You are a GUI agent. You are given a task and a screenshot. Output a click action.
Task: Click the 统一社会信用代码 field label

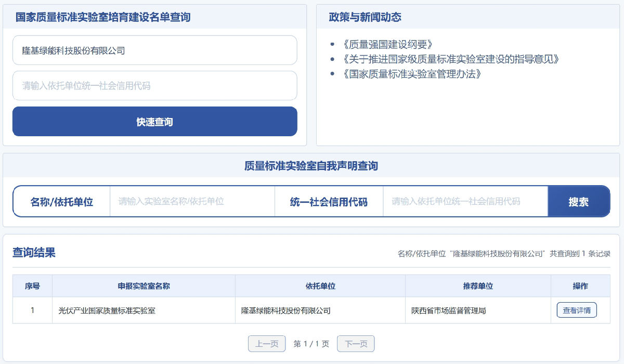pos(329,201)
